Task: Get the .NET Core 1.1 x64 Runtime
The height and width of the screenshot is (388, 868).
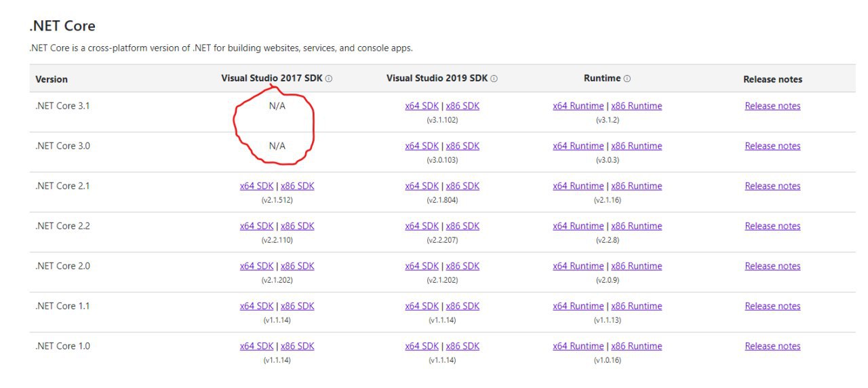Action: [x=578, y=306]
